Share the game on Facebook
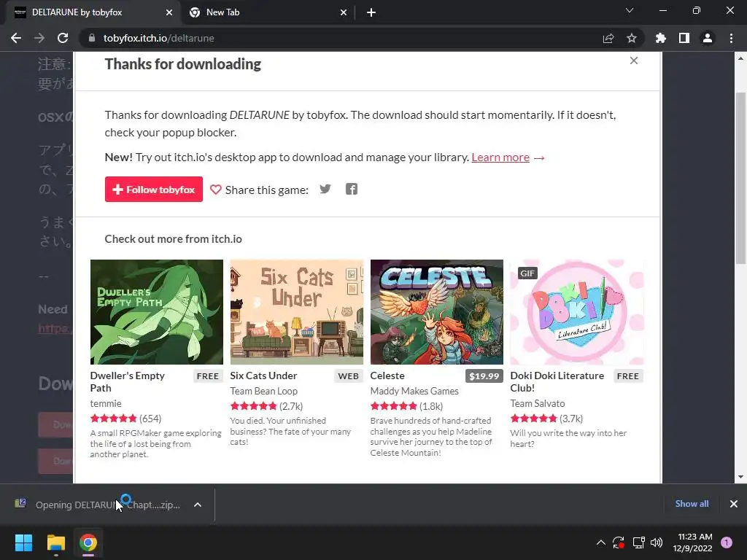Image resolution: width=747 pixels, height=560 pixels. [352, 189]
